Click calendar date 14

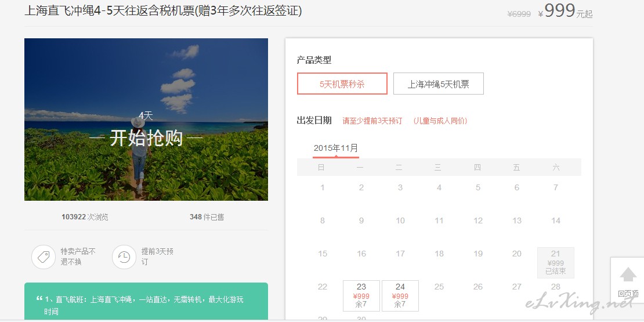click(x=556, y=220)
